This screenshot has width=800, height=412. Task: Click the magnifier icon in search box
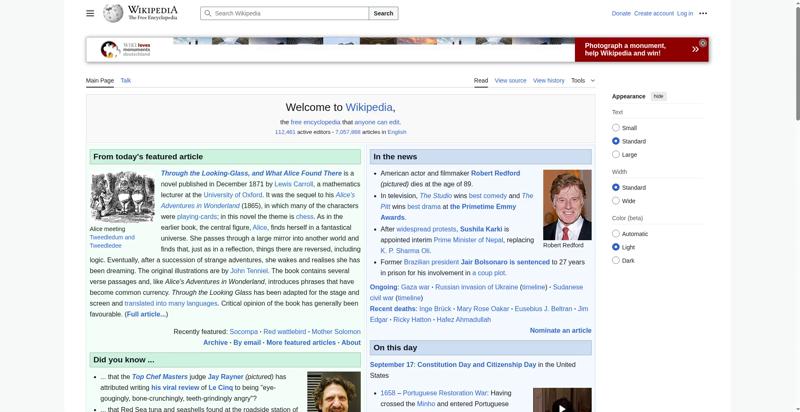pyautogui.click(x=208, y=13)
